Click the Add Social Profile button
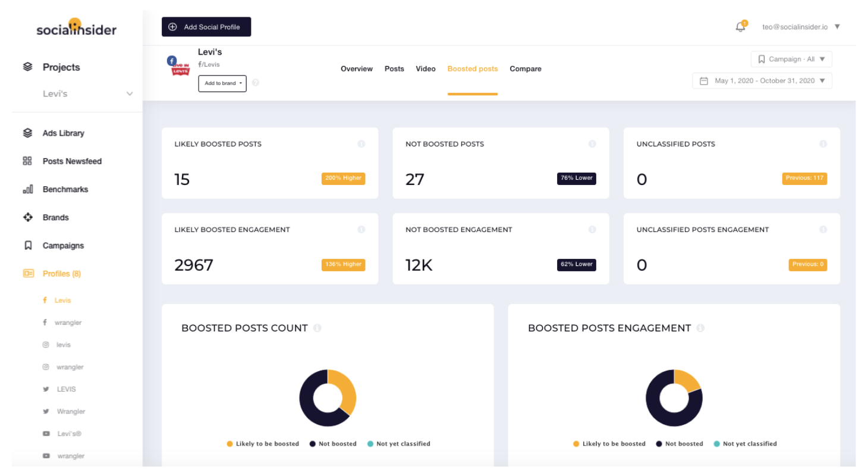Screen dimensions: 868x476 pos(206,27)
